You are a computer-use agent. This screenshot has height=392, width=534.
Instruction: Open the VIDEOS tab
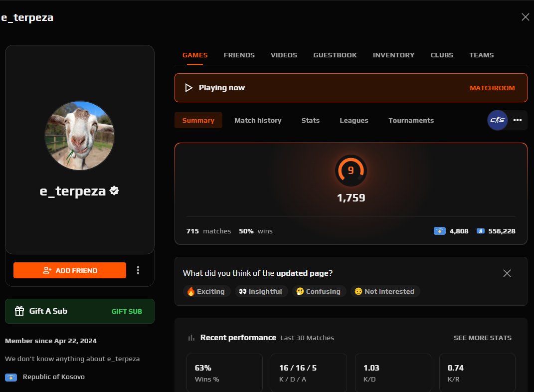coord(284,55)
